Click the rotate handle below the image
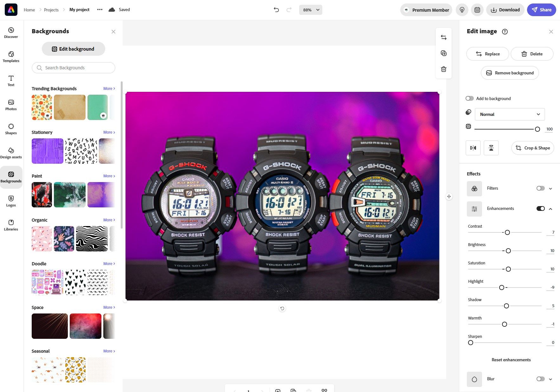 (282, 308)
